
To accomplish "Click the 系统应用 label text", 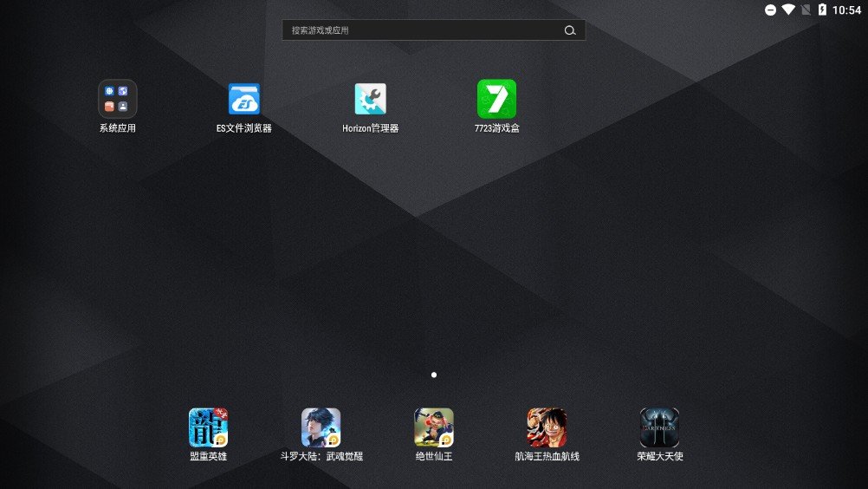I will [117, 128].
